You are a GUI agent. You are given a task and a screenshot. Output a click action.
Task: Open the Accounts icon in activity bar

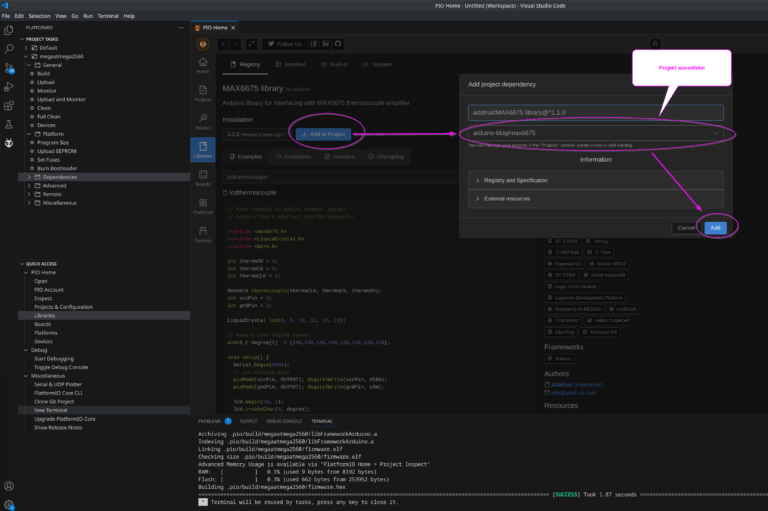[9, 486]
